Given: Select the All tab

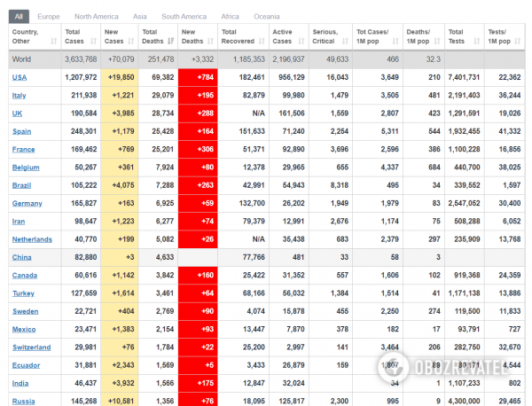Looking at the screenshot, I should tap(19, 17).
